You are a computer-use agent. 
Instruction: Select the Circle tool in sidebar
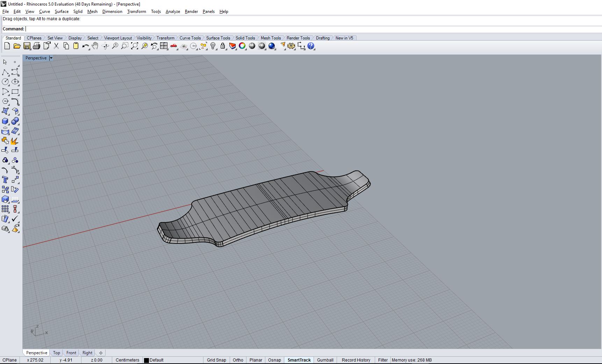5,82
